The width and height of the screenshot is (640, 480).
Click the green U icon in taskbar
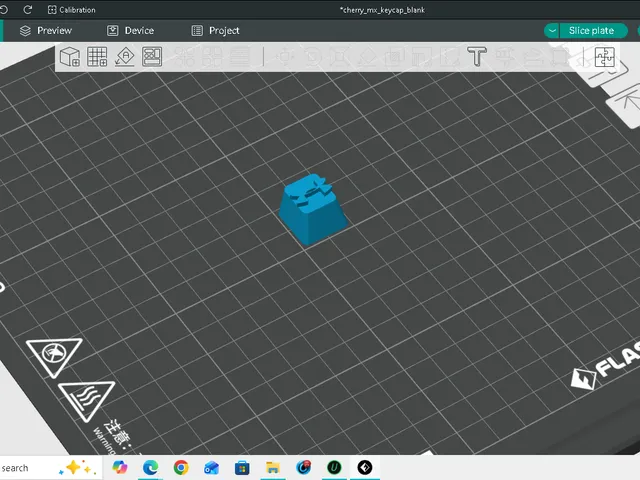tap(334, 467)
